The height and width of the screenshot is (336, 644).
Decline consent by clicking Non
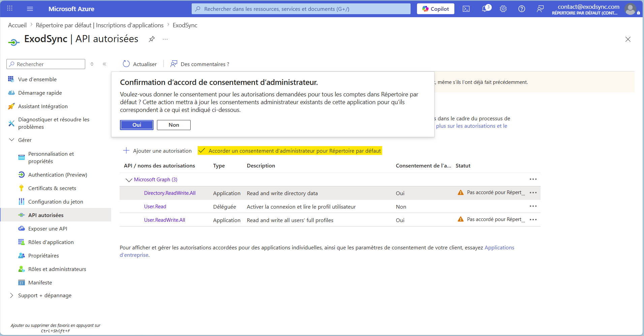pos(174,125)
